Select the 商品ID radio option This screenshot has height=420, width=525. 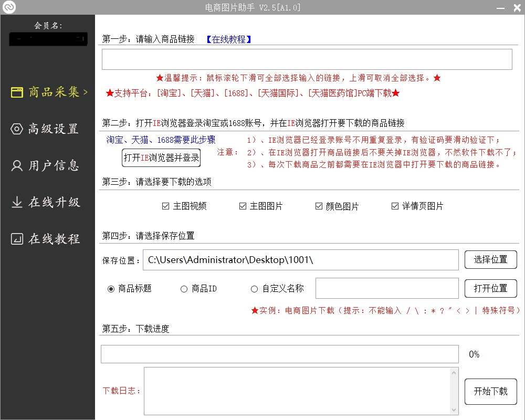pyautogui.click(x=184, y=289)
